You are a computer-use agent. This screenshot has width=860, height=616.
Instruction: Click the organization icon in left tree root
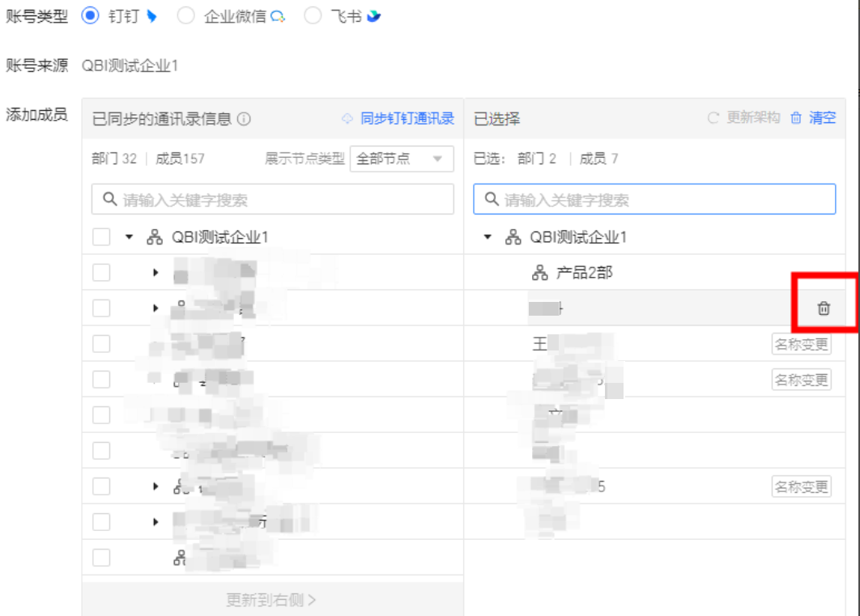point(155,237)
